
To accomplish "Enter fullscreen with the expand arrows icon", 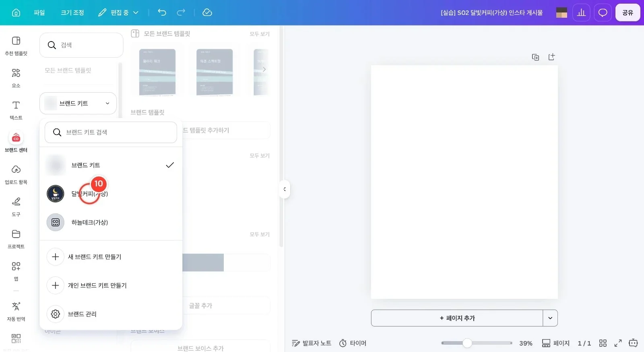I will tap(618, 343).
